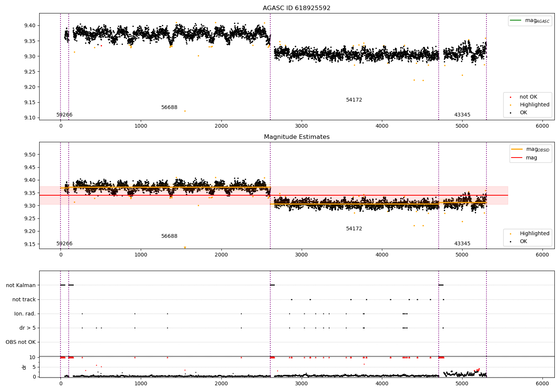
Task: Click the 3000 x-tick under bottom panel
Action: click(301, 383)
